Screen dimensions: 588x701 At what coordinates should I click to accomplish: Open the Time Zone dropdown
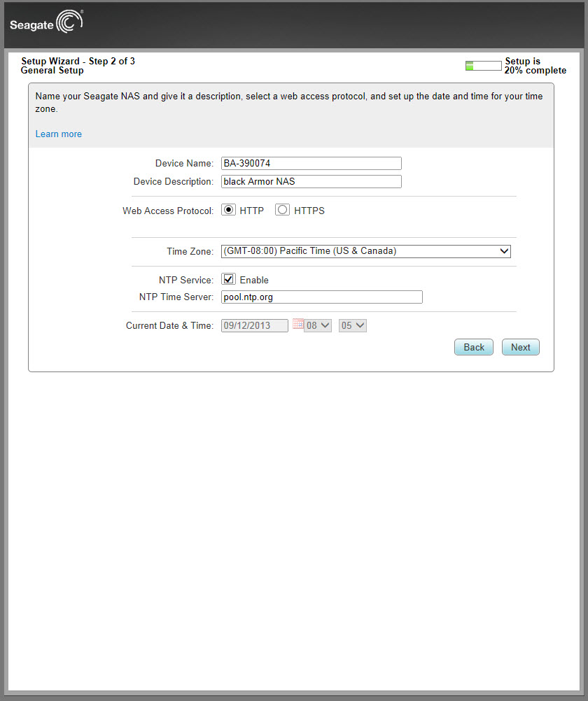tap(365, 251)
